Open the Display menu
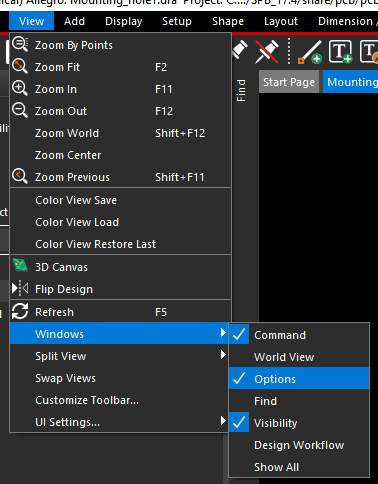This screenshot has height=484, width=378. click(x=124, y=21)
